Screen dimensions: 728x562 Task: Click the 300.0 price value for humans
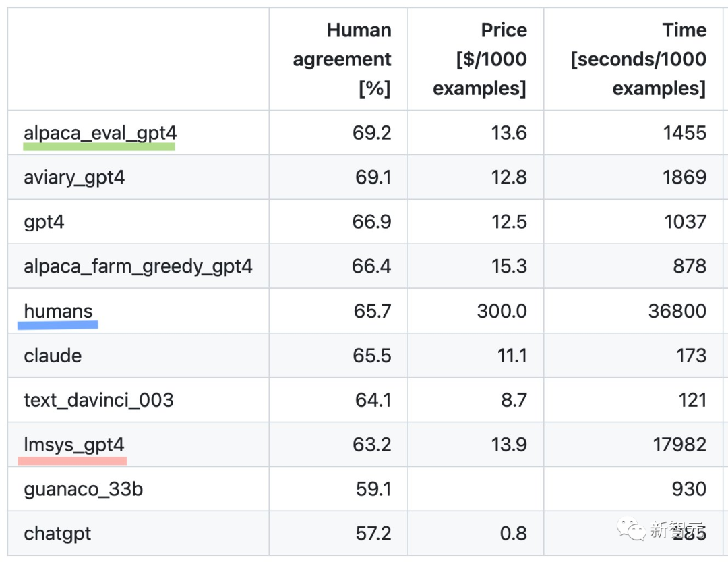pos(502,311)
